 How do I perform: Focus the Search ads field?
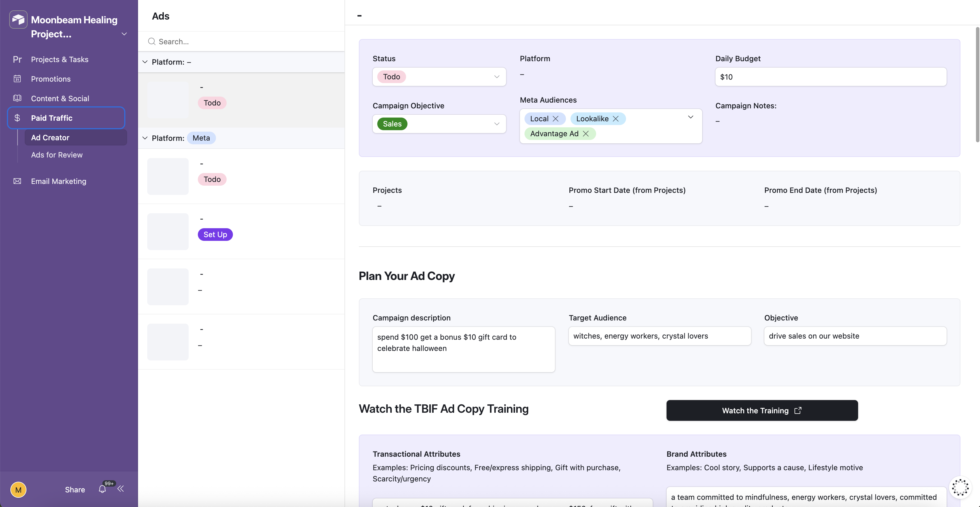click(241, 41)
